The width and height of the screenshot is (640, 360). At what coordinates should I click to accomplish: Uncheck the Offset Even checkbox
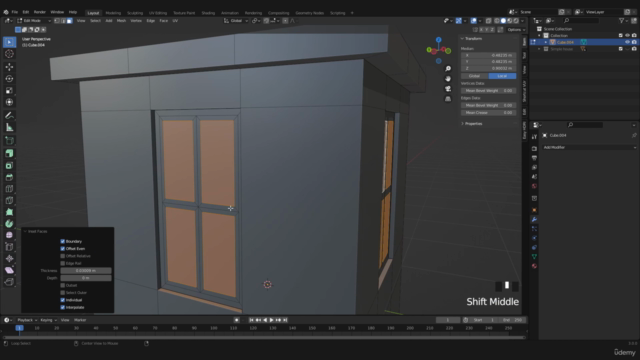coord(62,249)
